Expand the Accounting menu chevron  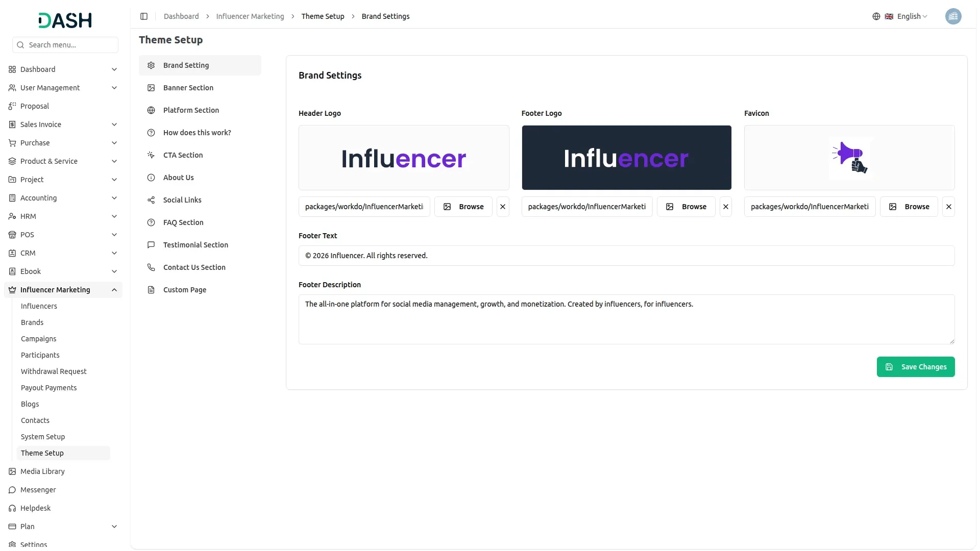pos(114,197)
